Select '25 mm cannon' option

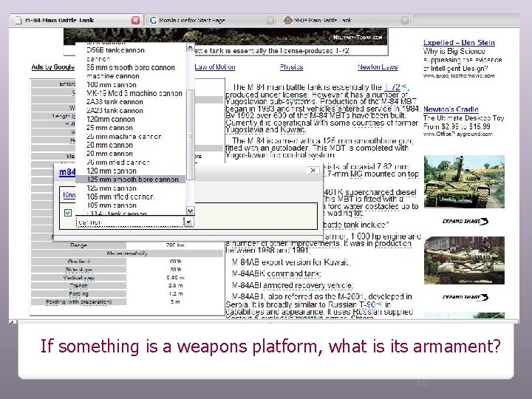109,128
